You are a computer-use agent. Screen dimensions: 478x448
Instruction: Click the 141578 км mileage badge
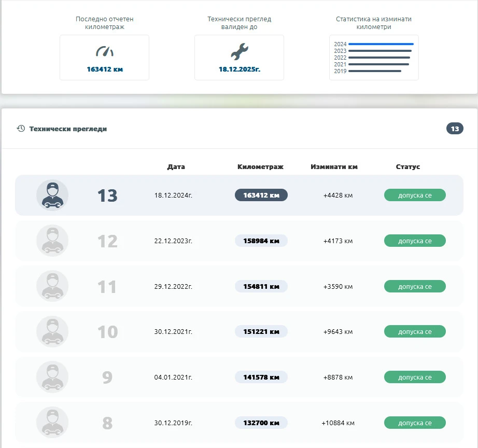click(261, 377)
